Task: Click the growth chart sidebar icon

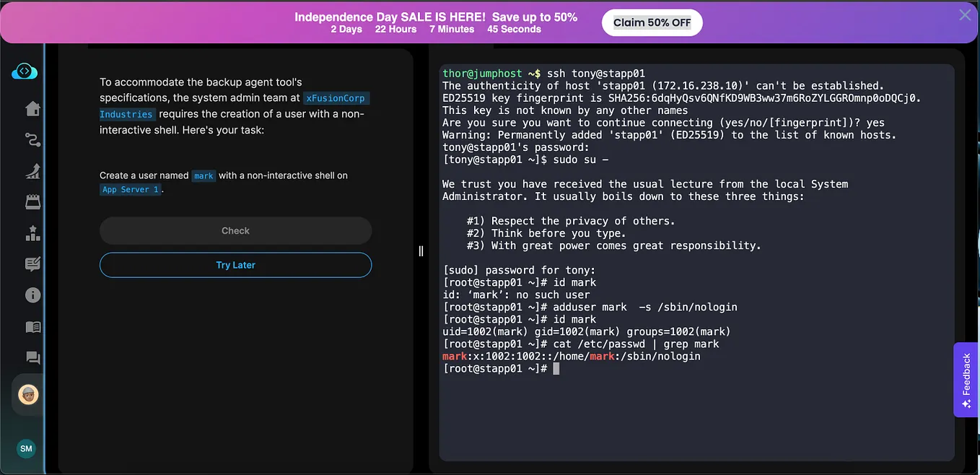Action: 32,171
